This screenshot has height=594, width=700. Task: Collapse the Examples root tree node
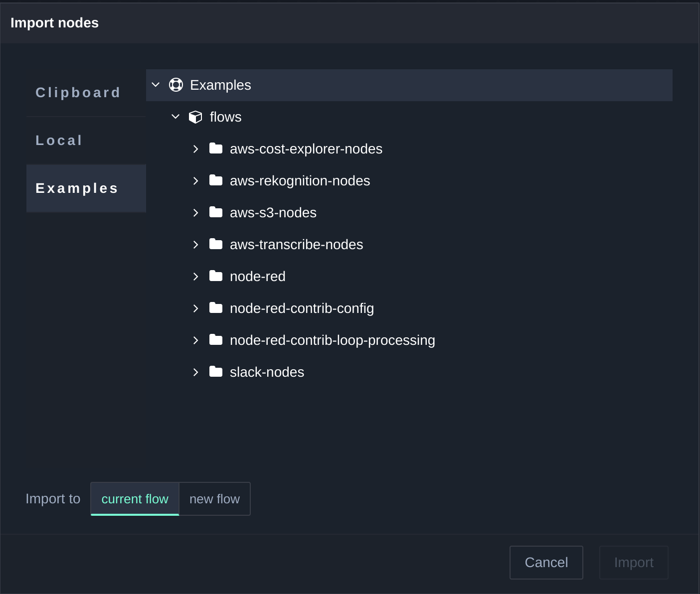point(156,85)
